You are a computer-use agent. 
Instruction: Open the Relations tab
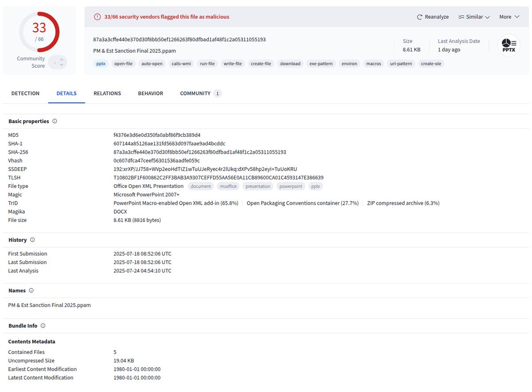[107, 93]
